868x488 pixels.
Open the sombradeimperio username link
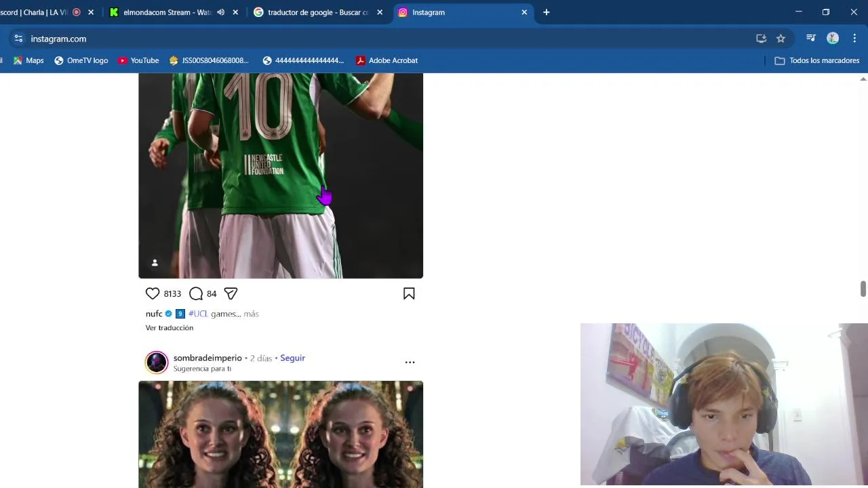click(208, 358)
